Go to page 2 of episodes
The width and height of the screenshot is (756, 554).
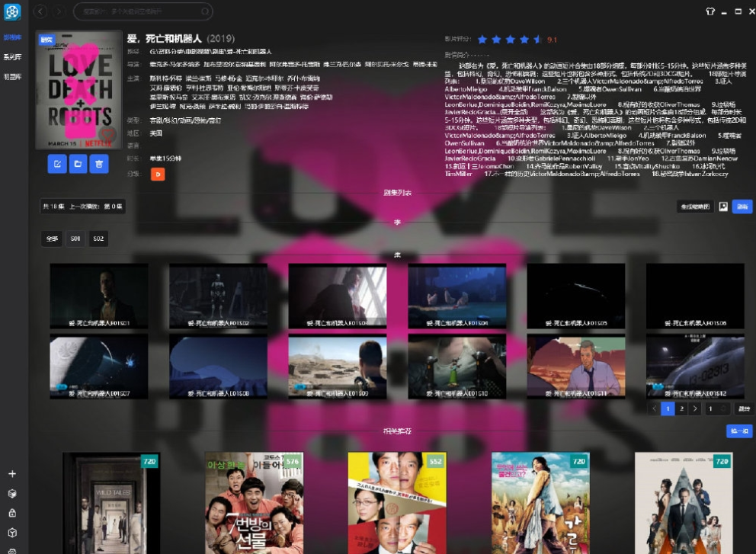click(681, 409)
